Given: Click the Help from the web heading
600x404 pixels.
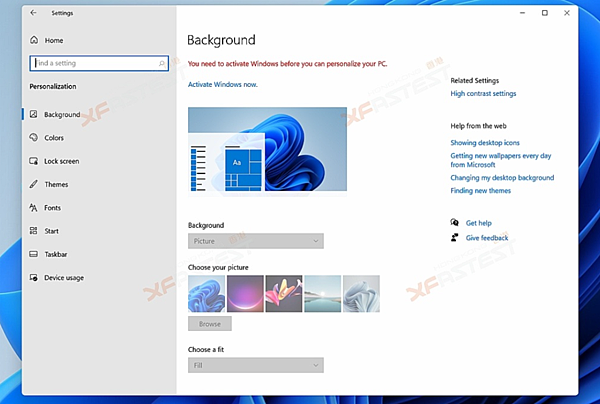Looking at the screenshot, I should tap(478, 126).
